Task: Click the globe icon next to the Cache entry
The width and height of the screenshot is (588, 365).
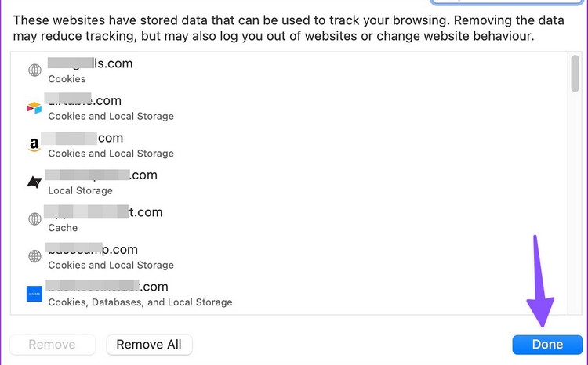Action: [34, 219]
